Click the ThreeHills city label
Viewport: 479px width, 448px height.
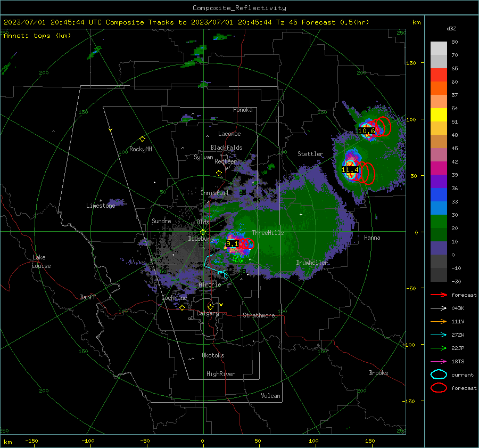click(x=268, y=233)
